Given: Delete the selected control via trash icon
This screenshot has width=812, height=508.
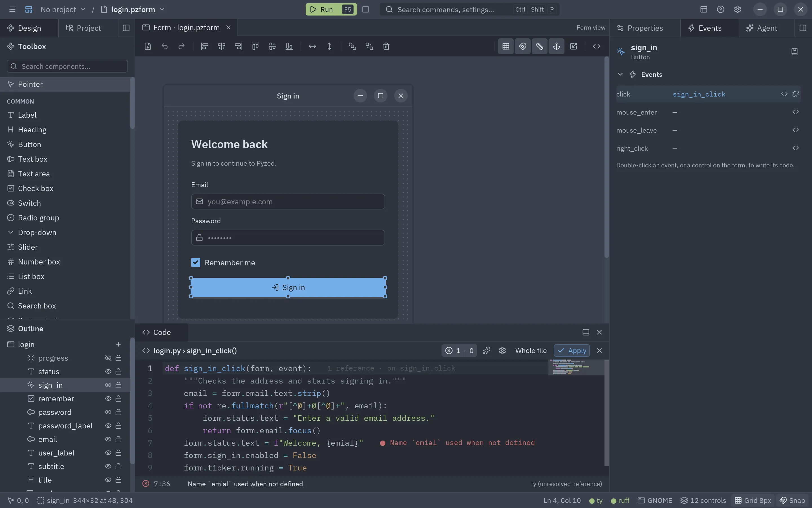Looking at the screenshot, I should pyautogui.click(x=386, y=46).
